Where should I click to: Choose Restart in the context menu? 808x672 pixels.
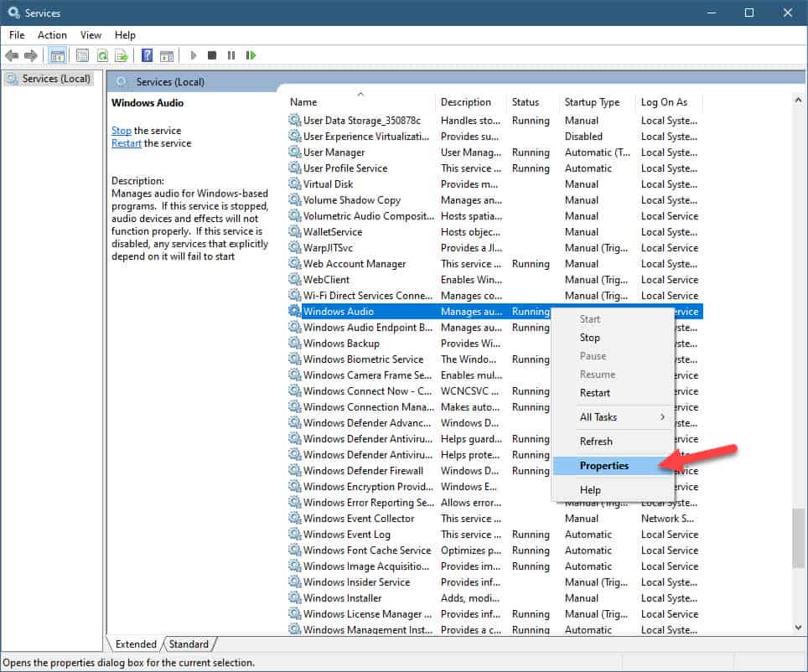tap(614, 393)
